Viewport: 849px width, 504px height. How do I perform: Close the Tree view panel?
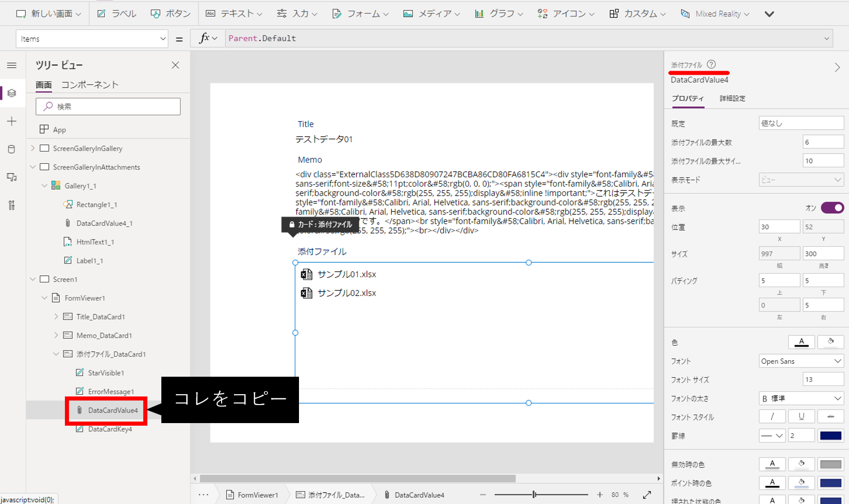click(175, 65)
